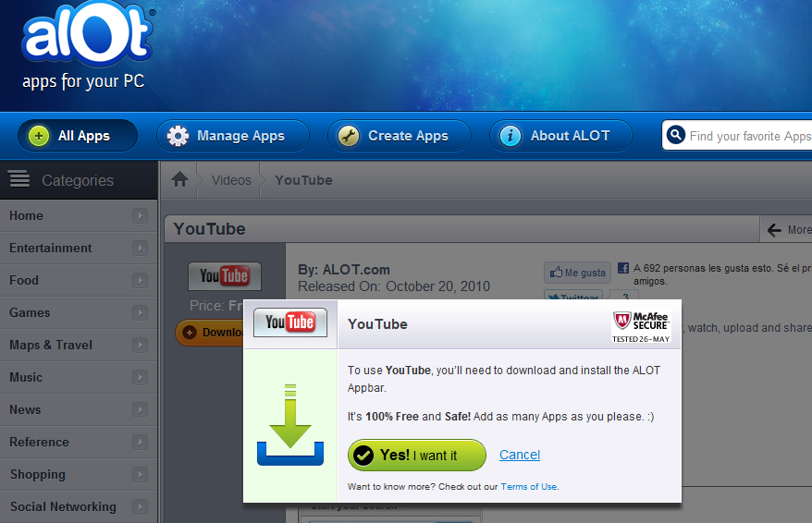The image size is (812, 523).
Task: Click the Categories header
Action: coord(79,180)
